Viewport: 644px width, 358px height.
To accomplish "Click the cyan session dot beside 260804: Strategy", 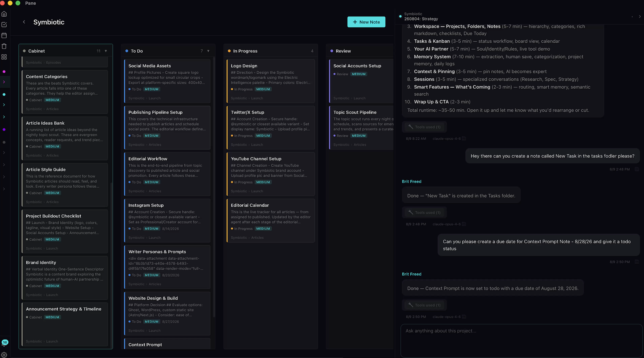I will [x=400, y=17].
